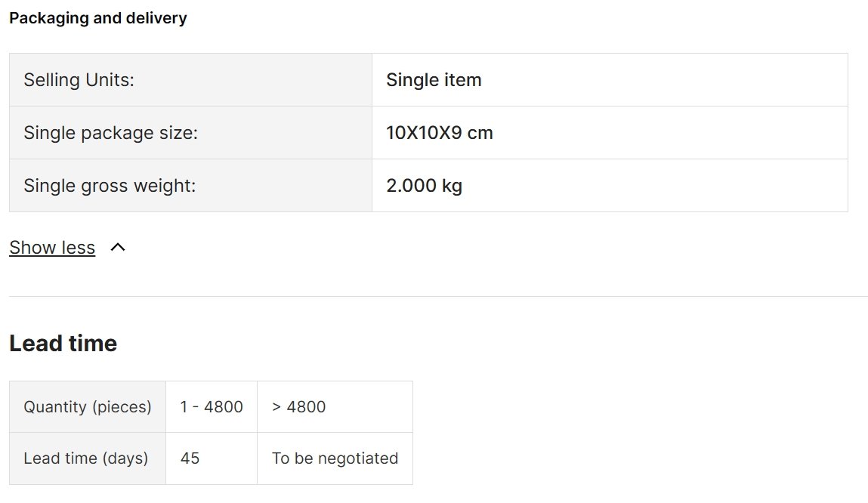Select the 1 - 4800 quantity cell
868x503 pixels.
point(212,407)
